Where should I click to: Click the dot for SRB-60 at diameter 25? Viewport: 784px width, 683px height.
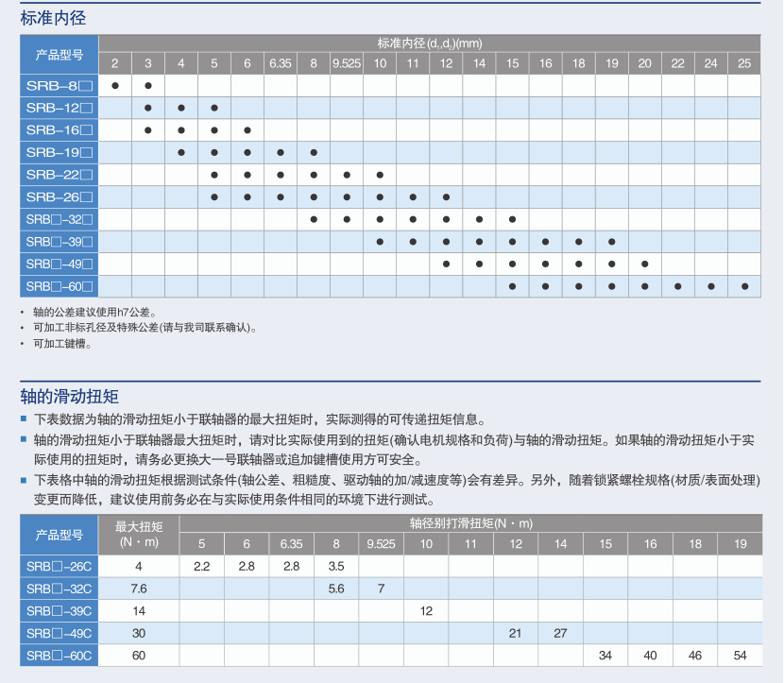pos(744,286)
